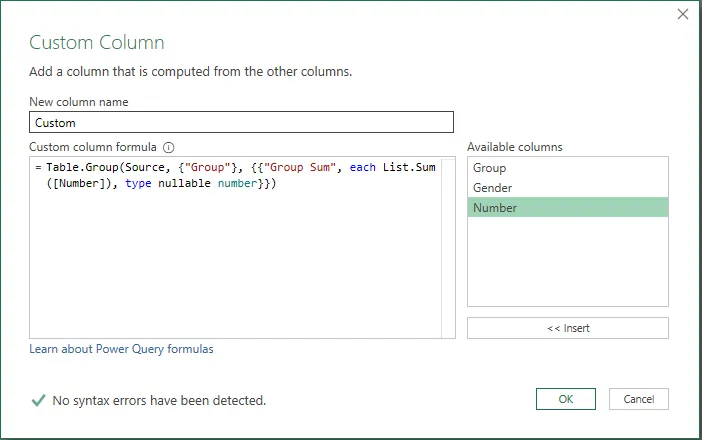Screen dimensions: 702x440
Task: Click the green checkmark syntax status icon
Action: point(39,400)
